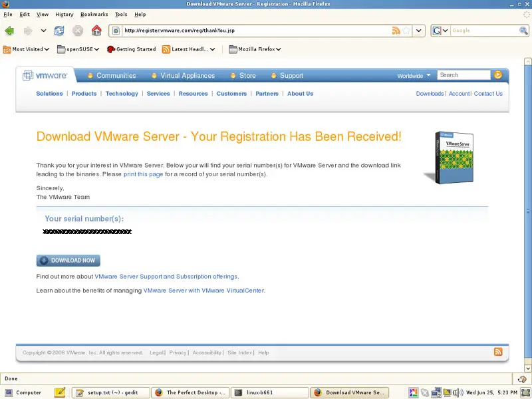Image resolution: width=532 pixels, height=399 pixels.
Task: Click the yellow monitor tray icon
Action: pyautogui.click(x=447, y=392)
